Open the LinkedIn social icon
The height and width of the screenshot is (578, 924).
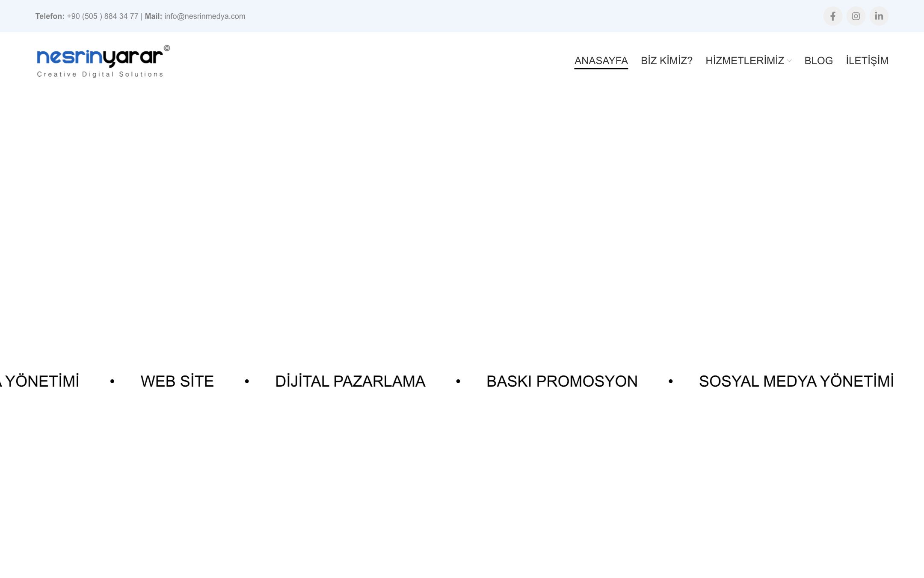[x=879, y=16]
